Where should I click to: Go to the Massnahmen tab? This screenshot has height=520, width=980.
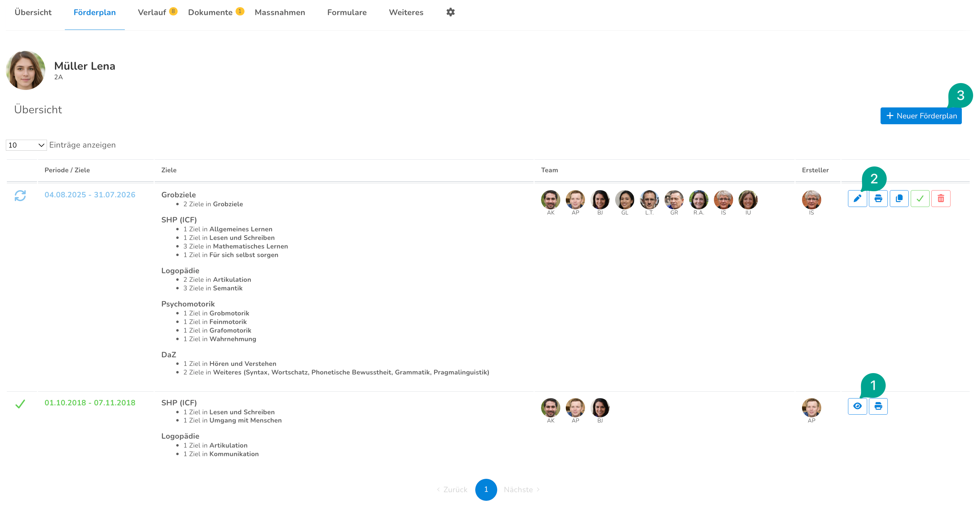[x=279, y=12]
